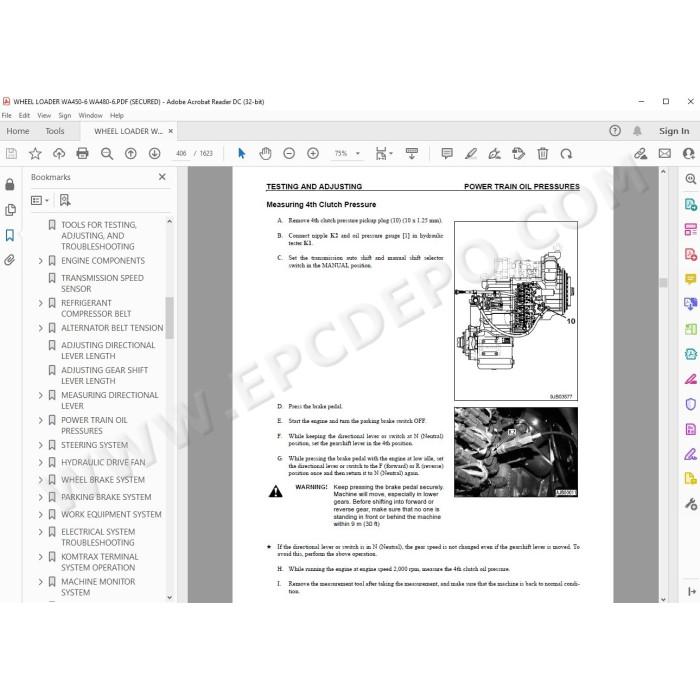Screen dimensions: 700x700
Task: Open search tool in right pane
Action: (691, 179)
